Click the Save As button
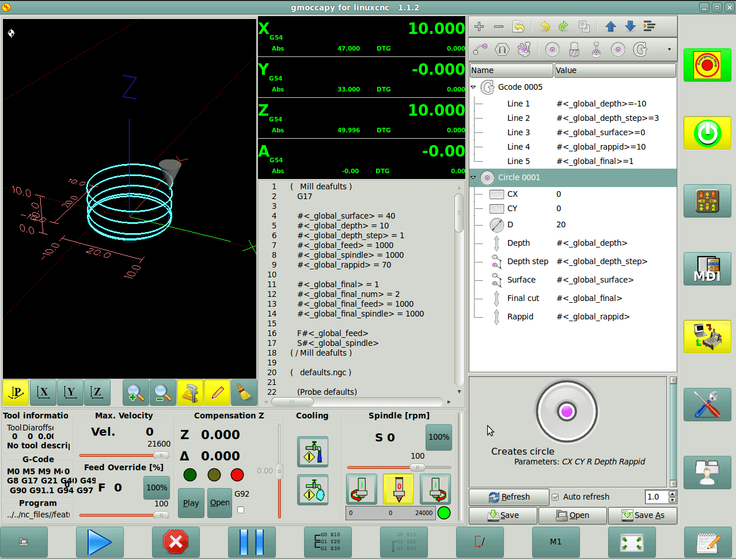This screenshot has height=560, width=736. coord(642,515)
